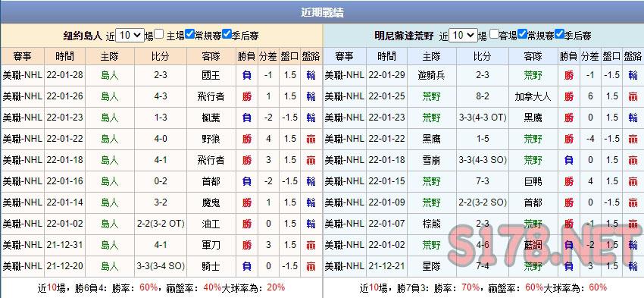Image resolution: width=644 pixels, height=298 pixels.
Task: Click the 賽事 column header in wild table
Action: (345, 56)
